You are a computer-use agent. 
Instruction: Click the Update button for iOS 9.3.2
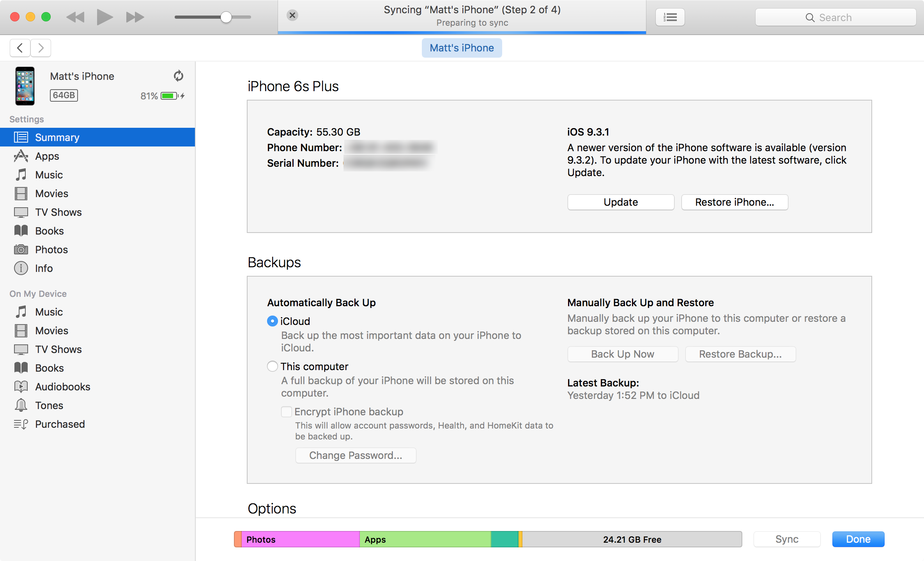[x=620, y=202]
